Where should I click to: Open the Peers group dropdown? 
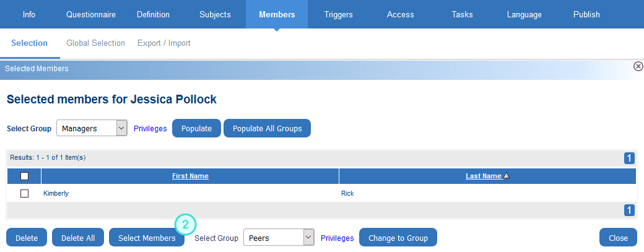pos(279,238)
